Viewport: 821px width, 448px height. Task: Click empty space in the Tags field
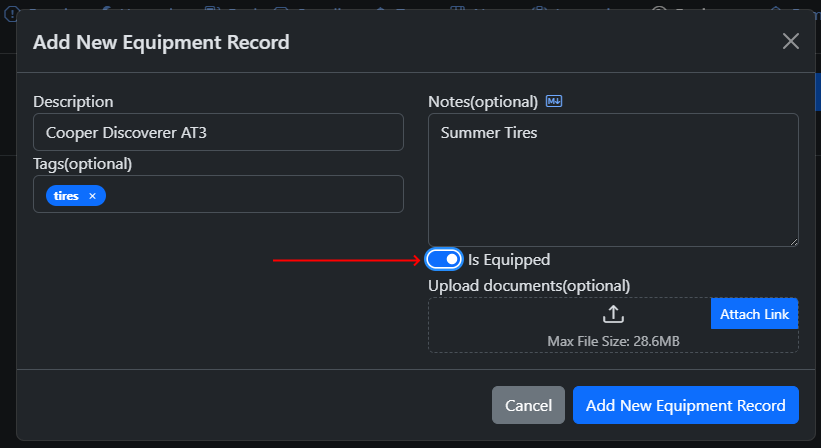tap(250, 194)
